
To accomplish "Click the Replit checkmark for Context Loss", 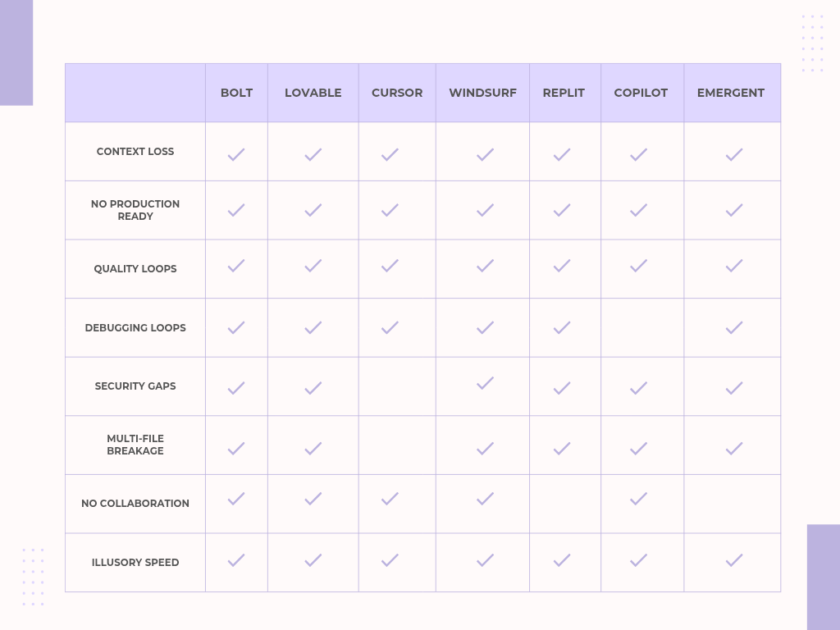I will 562,155.
